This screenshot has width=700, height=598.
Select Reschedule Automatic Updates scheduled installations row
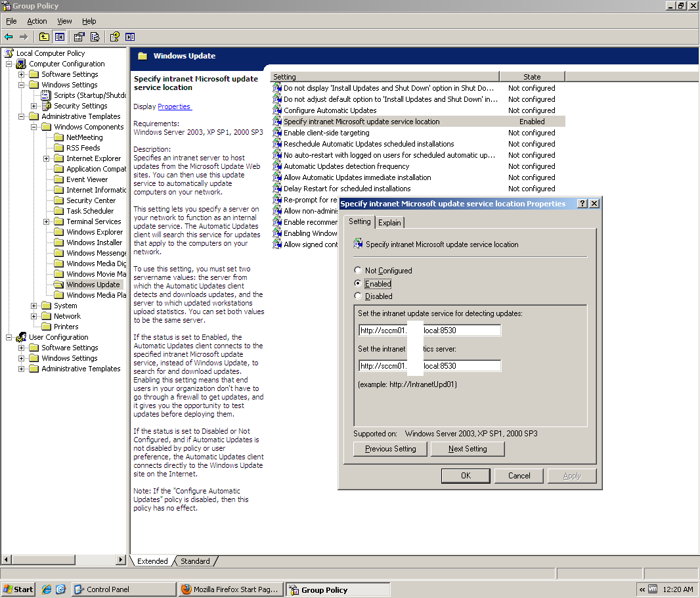point(418,144)
